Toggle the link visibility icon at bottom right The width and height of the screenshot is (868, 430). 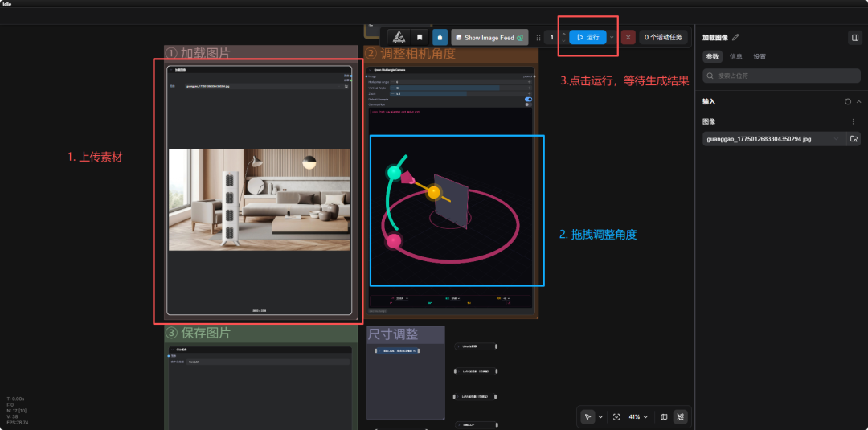681,416
